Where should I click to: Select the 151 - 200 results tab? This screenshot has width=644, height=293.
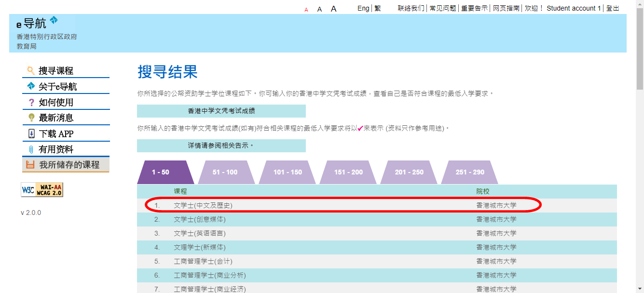point(348,172)
